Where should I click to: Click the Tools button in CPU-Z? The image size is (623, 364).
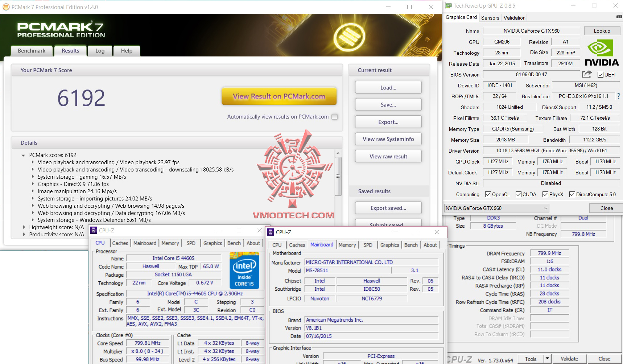(531, 359)
